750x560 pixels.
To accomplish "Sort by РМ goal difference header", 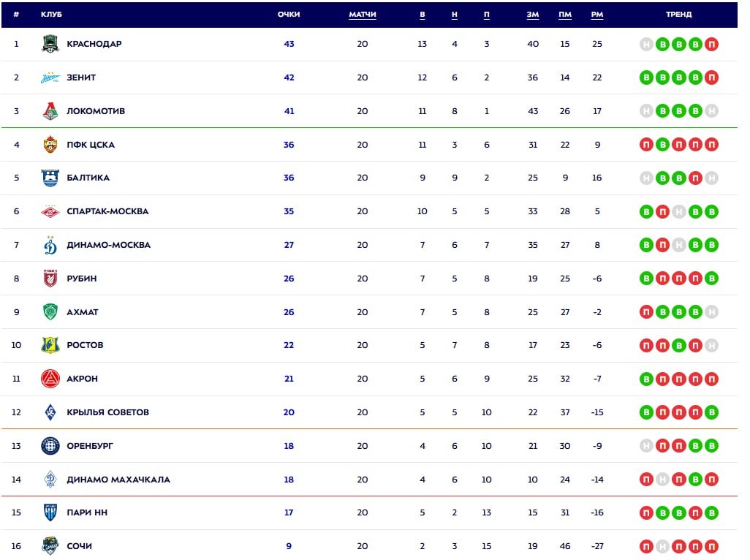I will coord(597,15).
